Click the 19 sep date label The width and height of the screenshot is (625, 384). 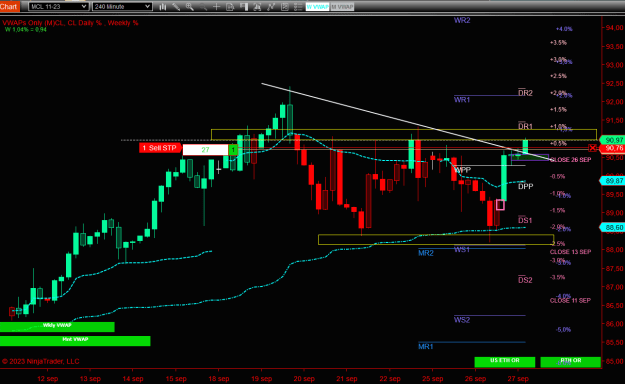coord(261,378)
